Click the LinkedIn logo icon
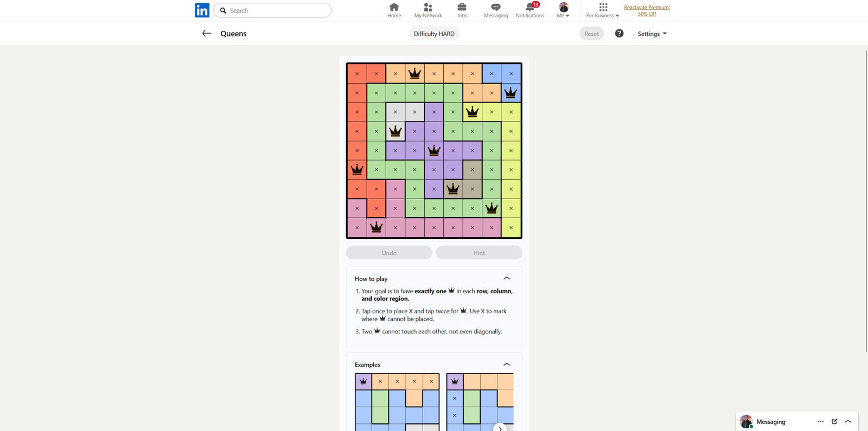The height and width of the screenshot is (431, 868). click(202, 10)
